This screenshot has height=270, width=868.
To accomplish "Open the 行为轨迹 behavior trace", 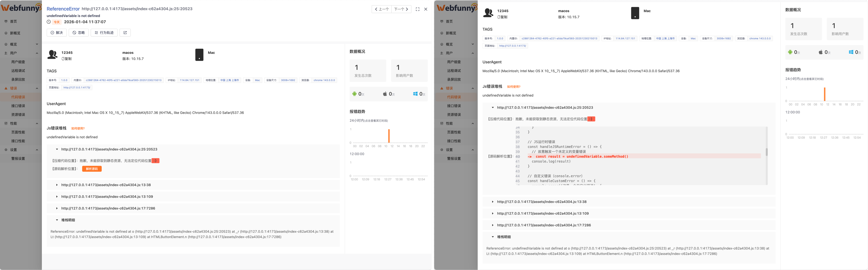I will pyautogui.click(x=104, y=33).
